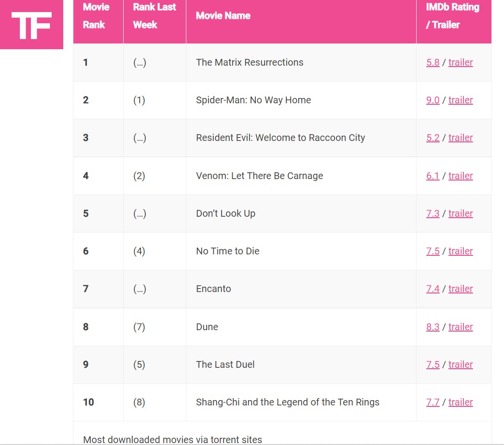
Task: Open Don't Look Up 7.3 rating
Action: (433, 213)
